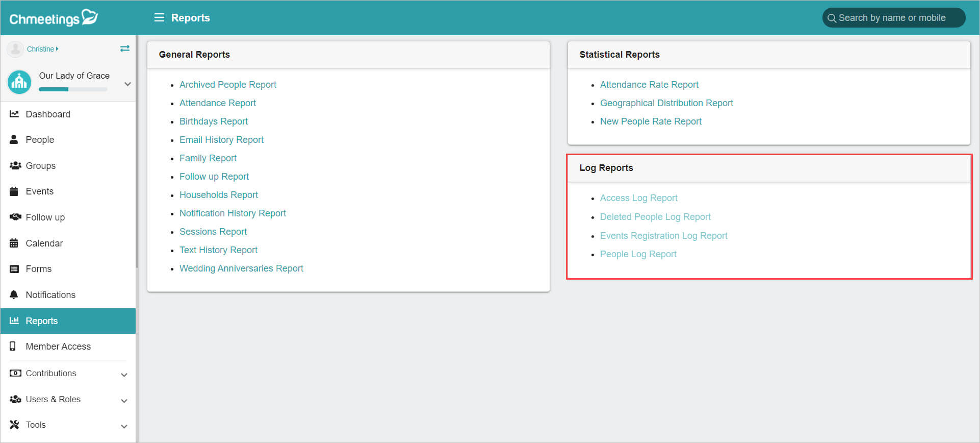
Task: Click the Search by name or mobile field
Action: [x=893, y=18]
